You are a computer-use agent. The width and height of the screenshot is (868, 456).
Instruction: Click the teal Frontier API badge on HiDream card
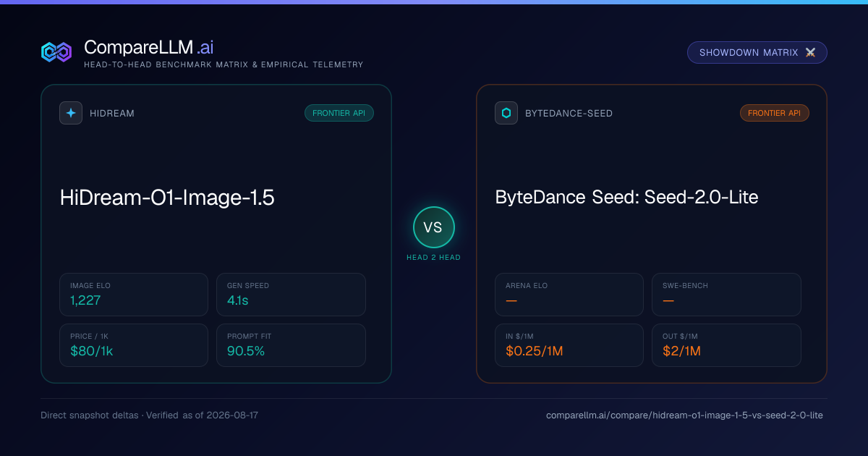coord(339,113)
